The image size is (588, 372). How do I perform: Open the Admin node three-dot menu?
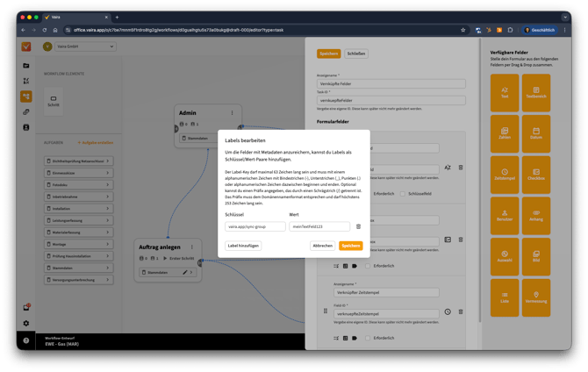(x=233, y=112)
